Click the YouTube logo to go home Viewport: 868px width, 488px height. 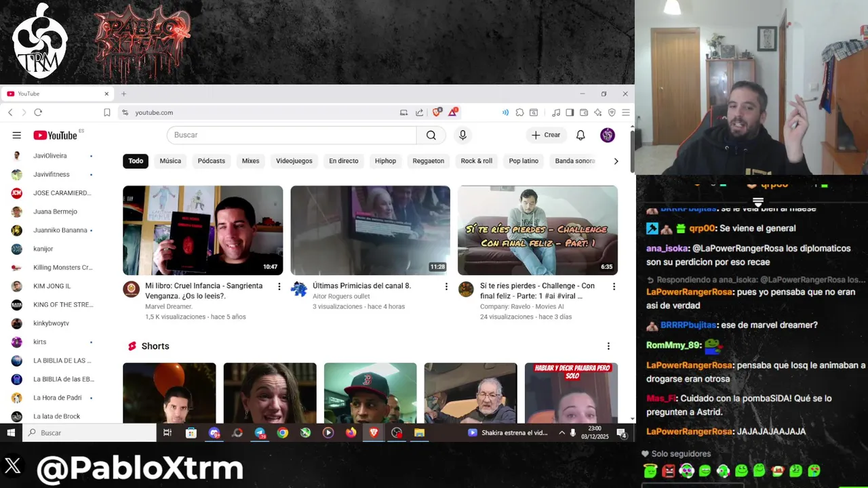[56, 135]
